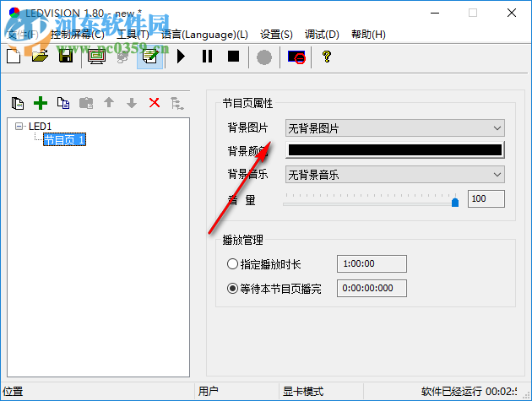Click the 0:00:00:000 time field
This screenshot has width=532, height=401.
(372, 288)
